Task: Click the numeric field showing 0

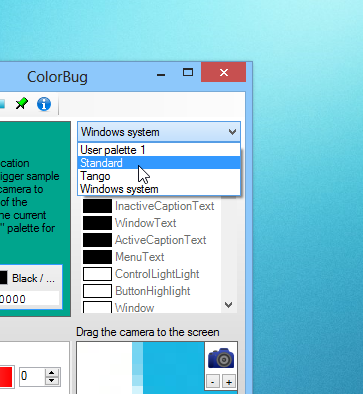Action: coord(32,377)
